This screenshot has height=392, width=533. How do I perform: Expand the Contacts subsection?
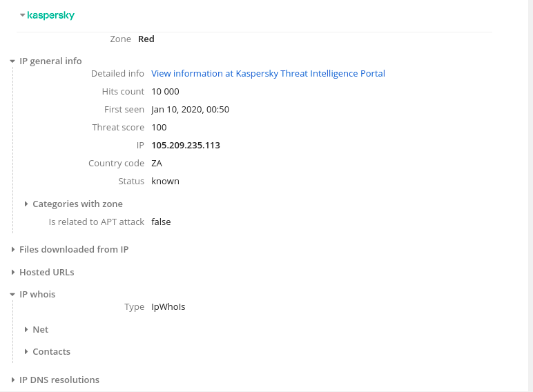(x=26, y=352)
